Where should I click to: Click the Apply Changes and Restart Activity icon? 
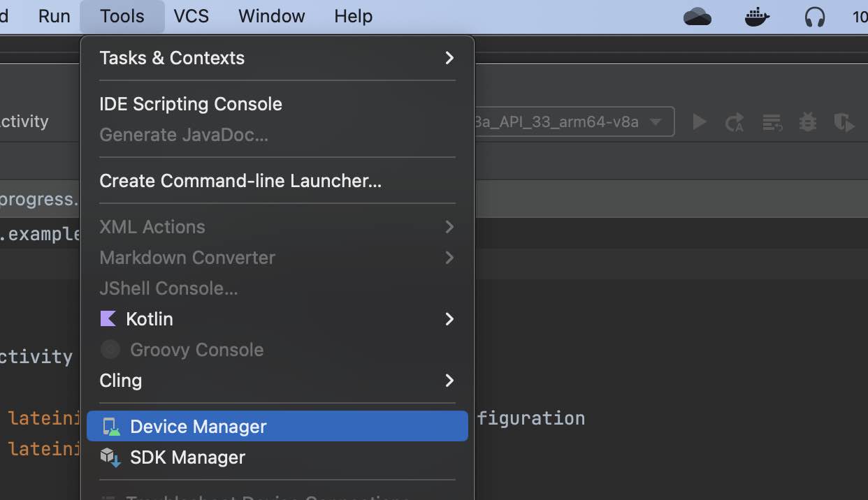point(735,122)
